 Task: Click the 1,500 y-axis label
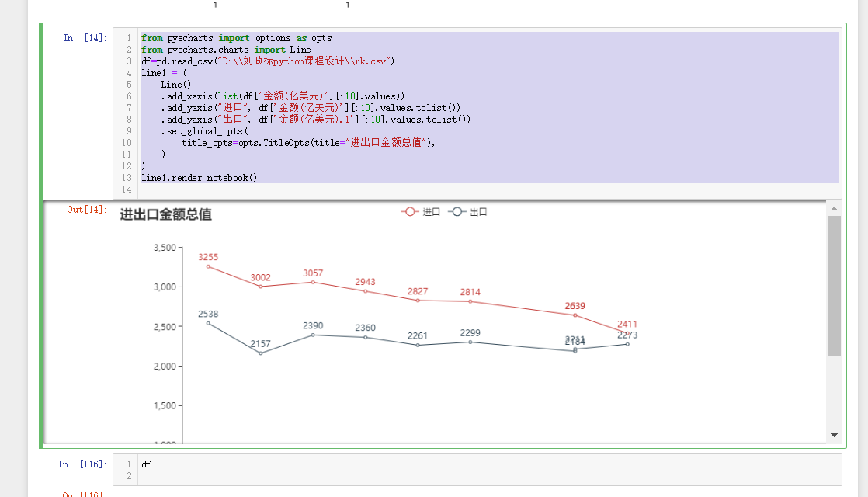click(165, 405)
